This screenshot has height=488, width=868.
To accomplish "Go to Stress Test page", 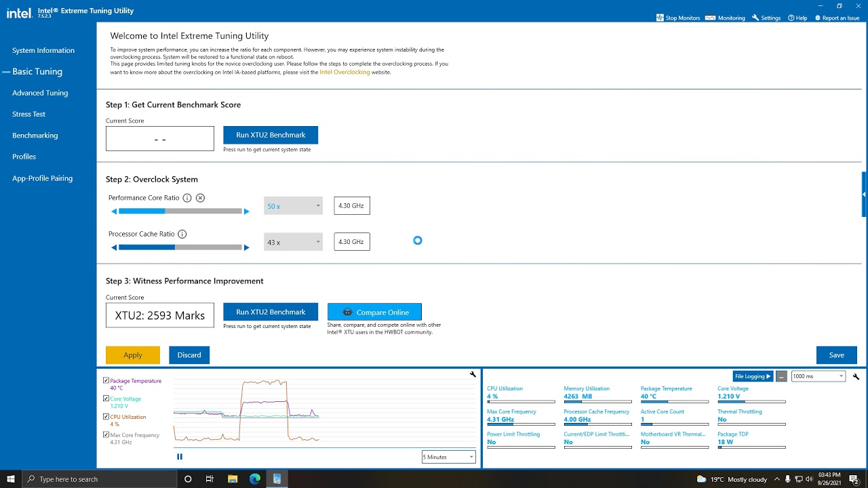I will coord(28,114).
